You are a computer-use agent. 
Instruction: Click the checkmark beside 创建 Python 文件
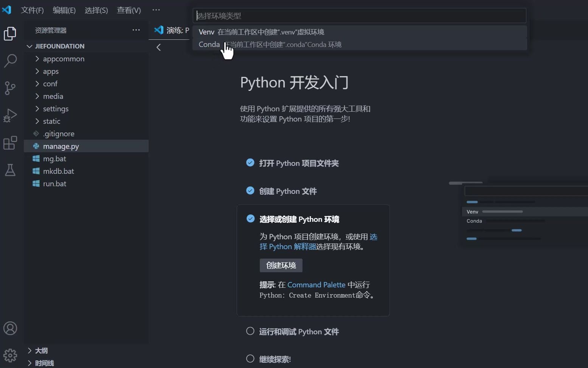pyautogui.click(x=250, y=190)
